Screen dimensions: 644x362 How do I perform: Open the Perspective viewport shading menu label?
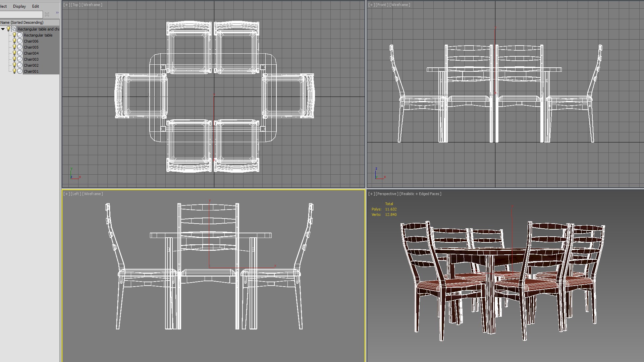point(420,194)
